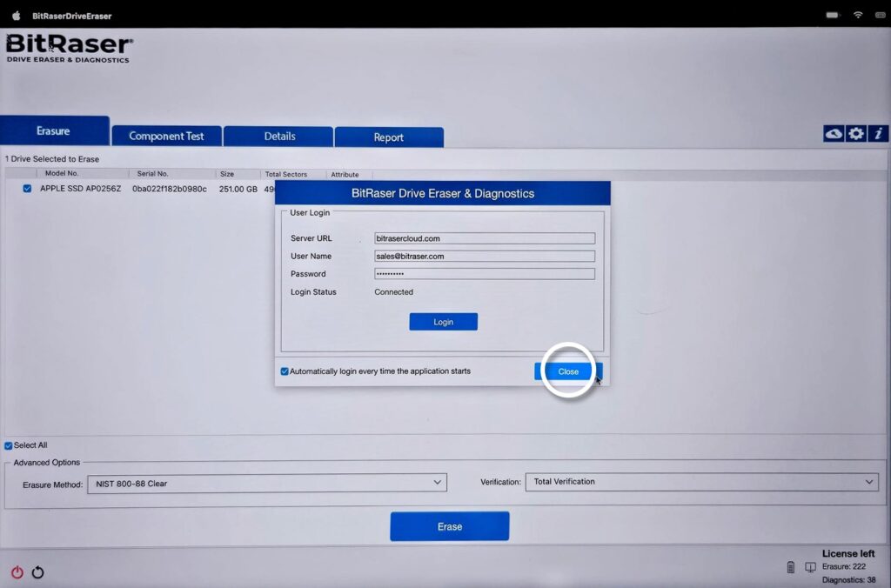This screenshot has height=588, width=891.
Task: Click the User Name input field
Action: [x=485, y=257]
